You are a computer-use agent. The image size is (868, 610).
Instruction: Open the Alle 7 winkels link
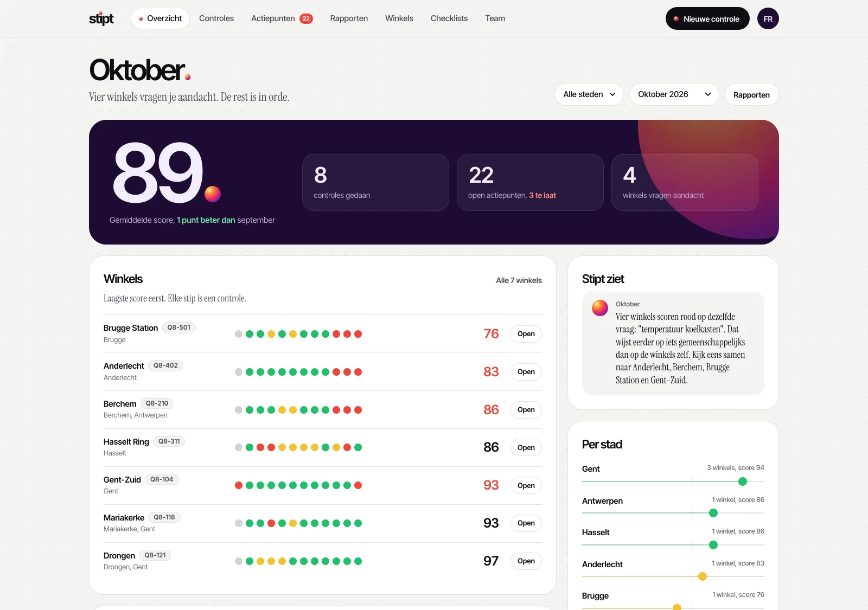click(519, 280)
